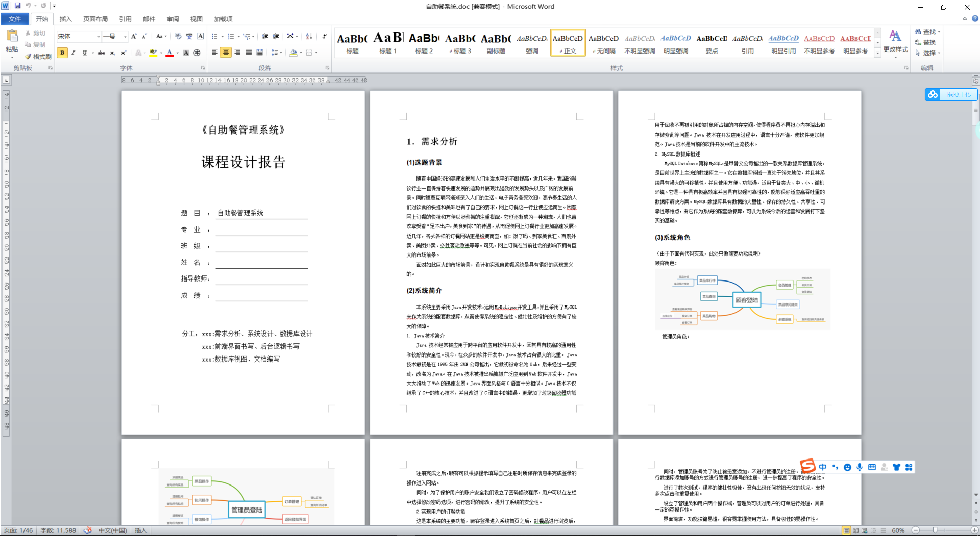Click the 替换 (Replace) button
Screen dimensions: 980x536
925,42
